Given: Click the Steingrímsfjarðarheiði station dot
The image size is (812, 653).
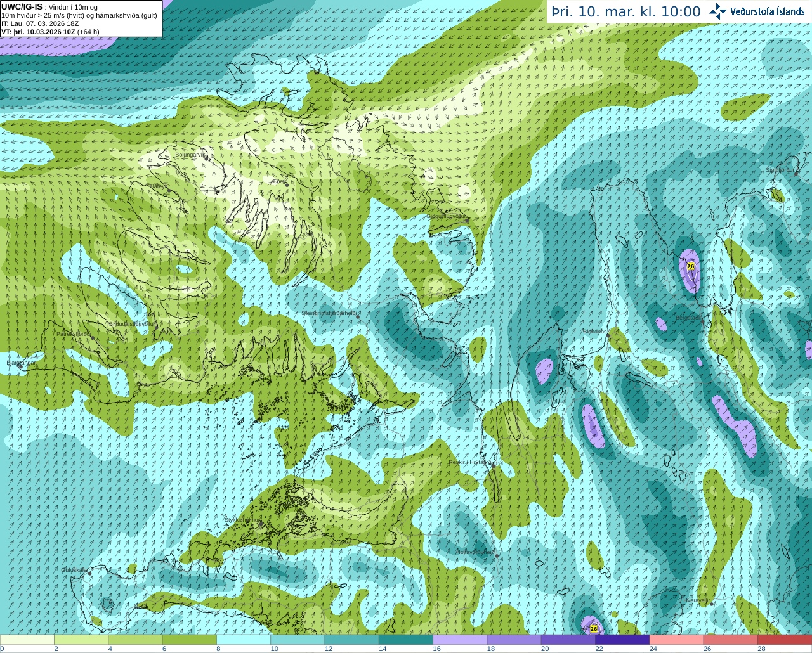Looking at the screenshot, I should click(358, 316).
